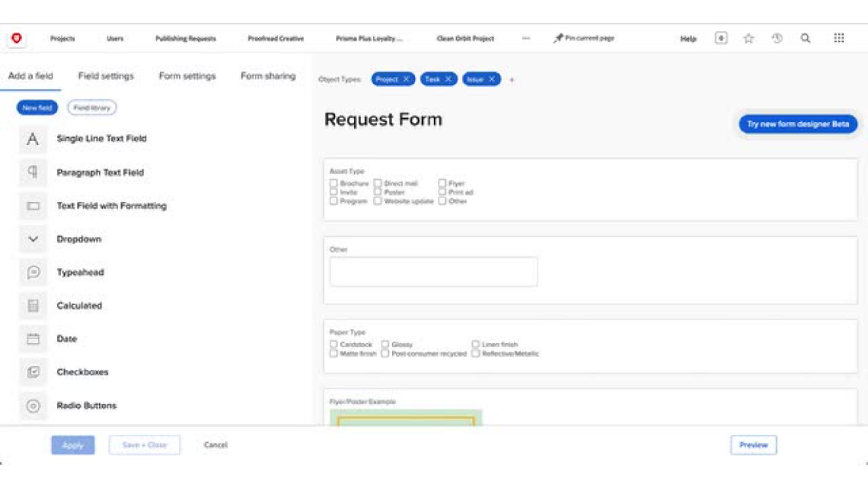Select the Paragraph Text Field icon
Screen dimensions: 868x488
[x=33, y=173]
